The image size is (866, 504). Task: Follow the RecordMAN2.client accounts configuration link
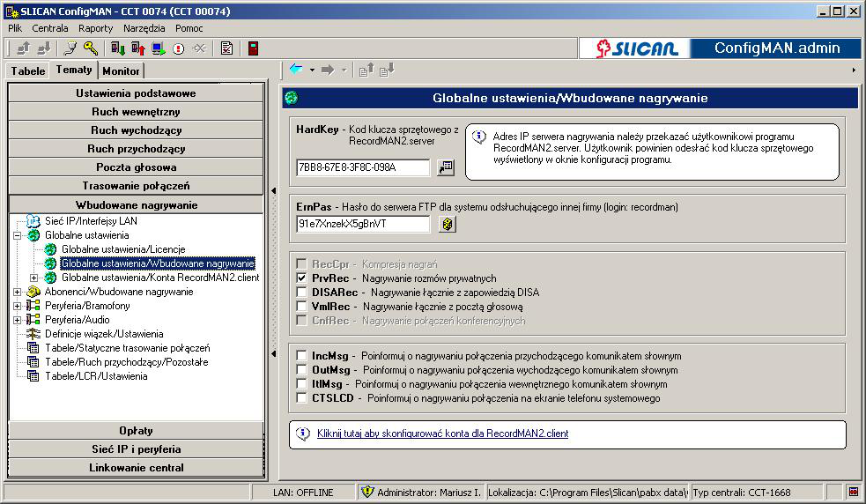(442, 434)
